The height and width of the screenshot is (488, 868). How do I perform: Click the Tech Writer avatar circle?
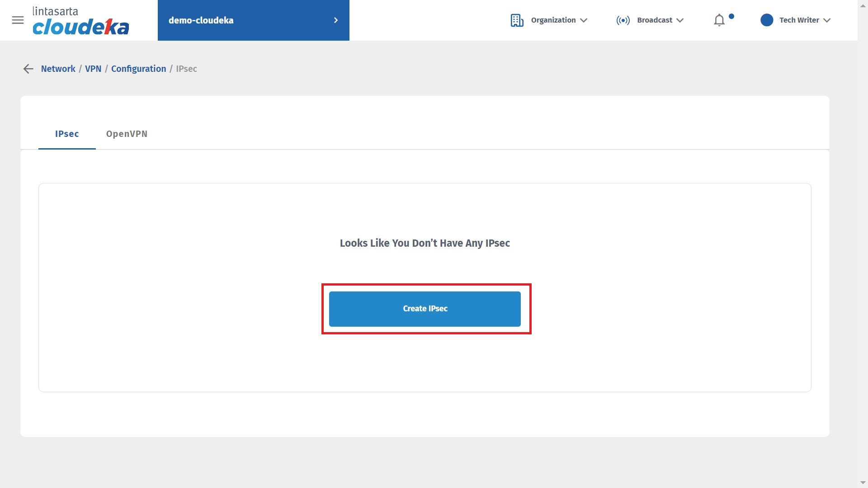tap(767, 20)
